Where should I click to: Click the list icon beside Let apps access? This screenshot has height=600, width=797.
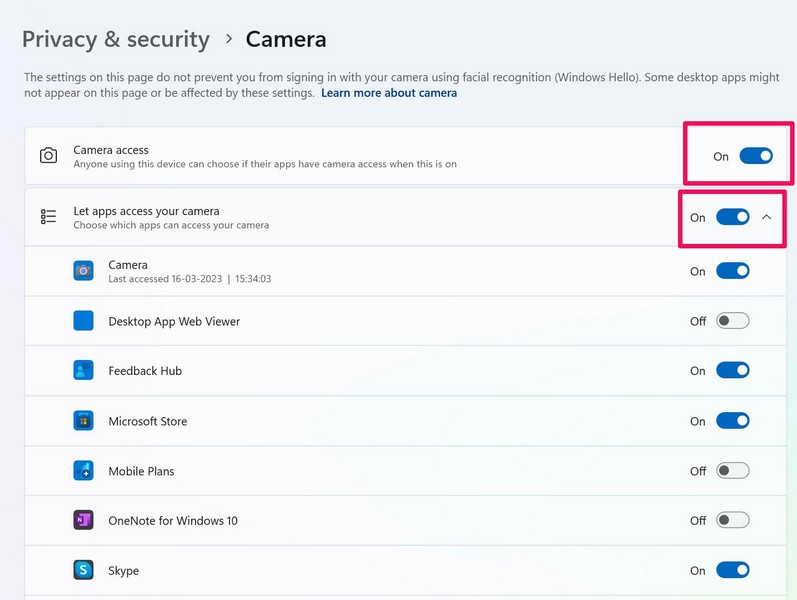(48, 217)
